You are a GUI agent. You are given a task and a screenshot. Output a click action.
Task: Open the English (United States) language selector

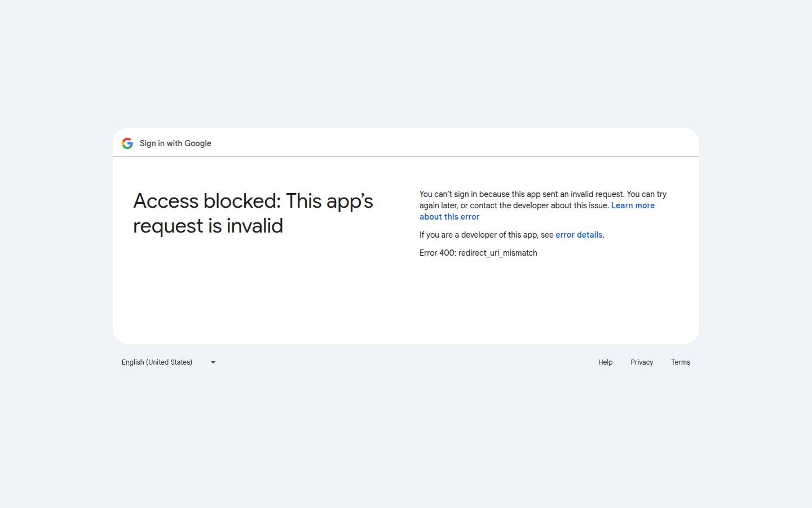pyautogui.click(x=157, y=362)
